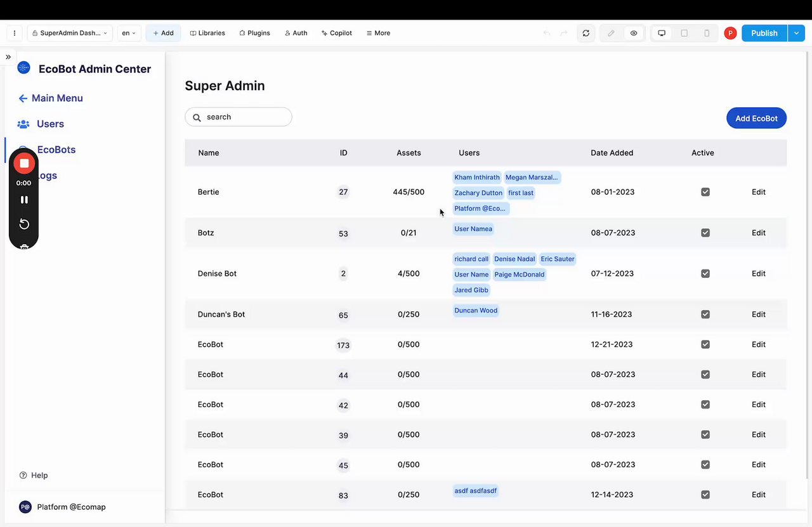Click the richard call user tag
812x527 pixels.
point(471,259)
